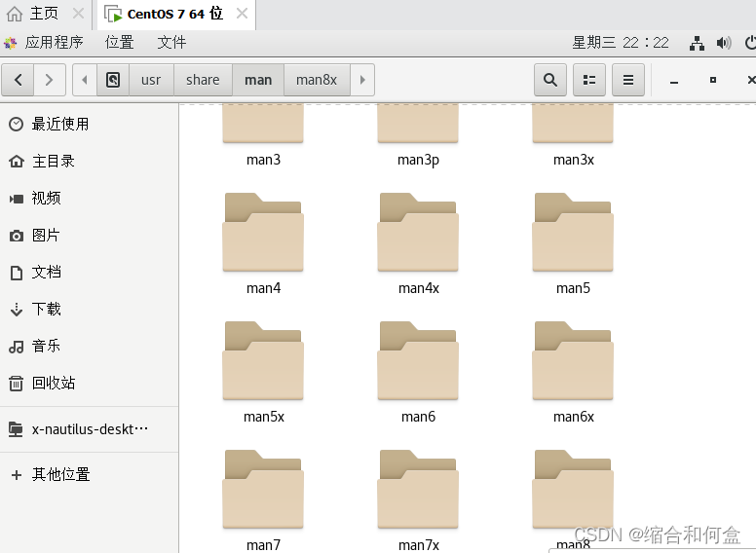Jump to man8x in the path bar
Viewport: 756px width, 553px height.
pos(317,80)
